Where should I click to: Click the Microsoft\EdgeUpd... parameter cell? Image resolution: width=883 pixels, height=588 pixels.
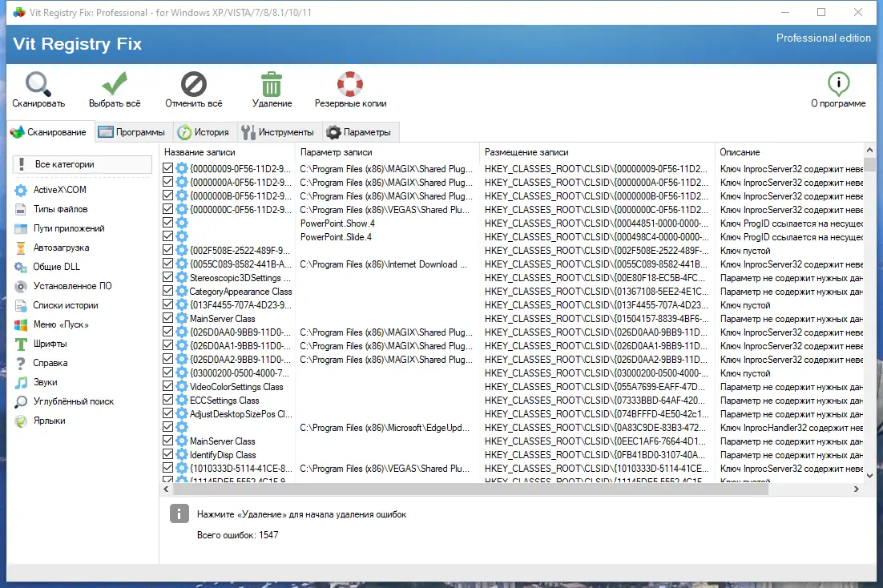[x=385, y=428]
